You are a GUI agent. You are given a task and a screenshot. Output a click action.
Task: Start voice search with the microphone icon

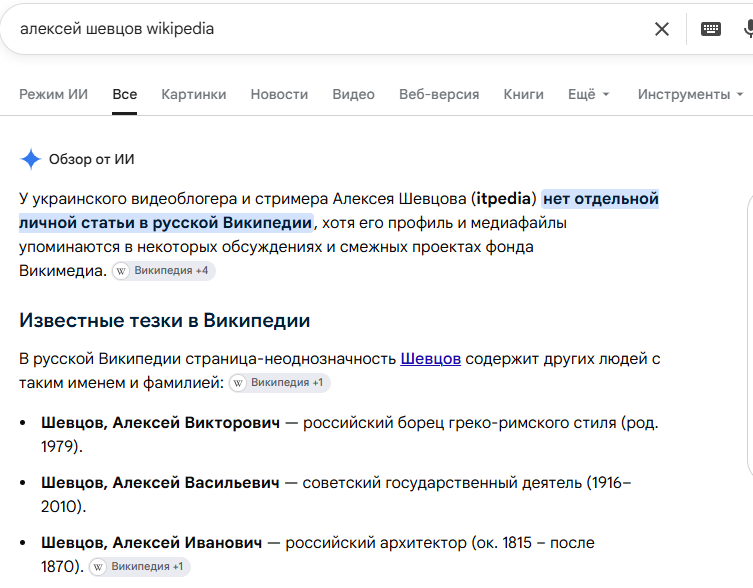click(748, 29)
